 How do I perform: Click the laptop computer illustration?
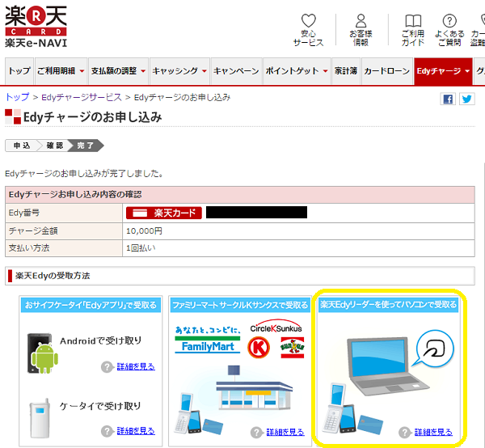[387, 366]
